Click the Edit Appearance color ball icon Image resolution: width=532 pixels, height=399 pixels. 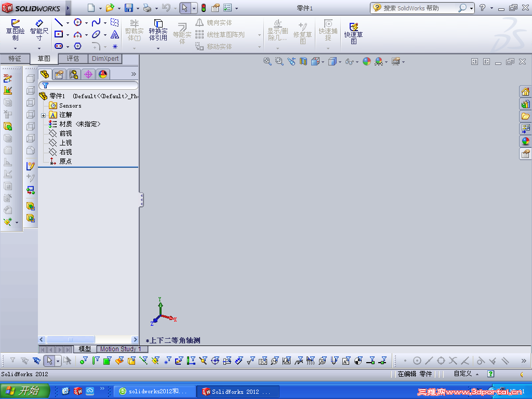pos(367,61)
